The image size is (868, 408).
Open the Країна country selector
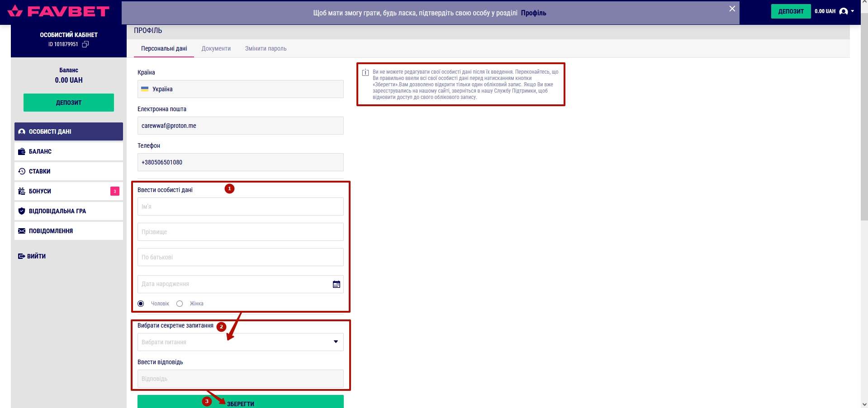[240, 89]
